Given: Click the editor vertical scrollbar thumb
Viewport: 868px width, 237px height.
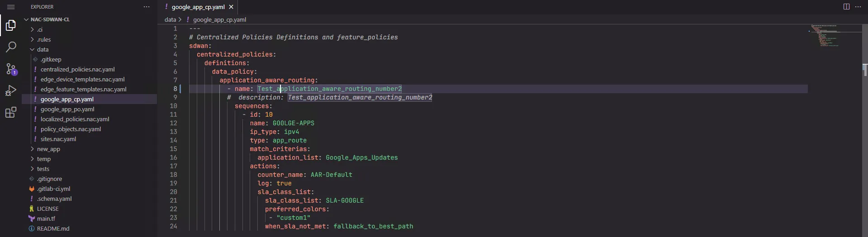Looking at the screenshot, I should pos(865,70).
